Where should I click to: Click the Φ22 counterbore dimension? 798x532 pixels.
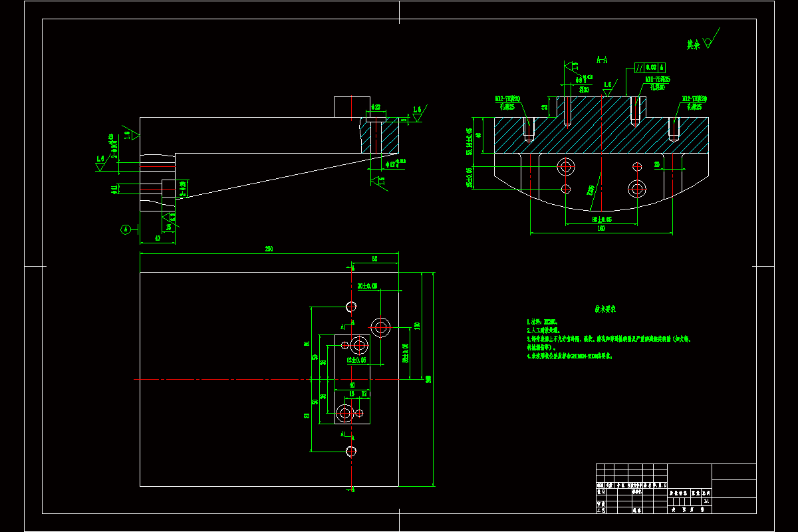pos(375,107)
